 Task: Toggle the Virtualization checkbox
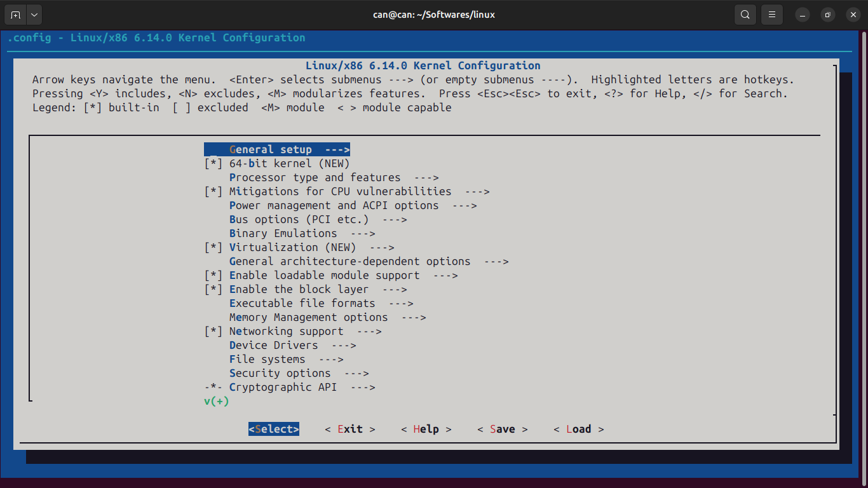point(214,247)
